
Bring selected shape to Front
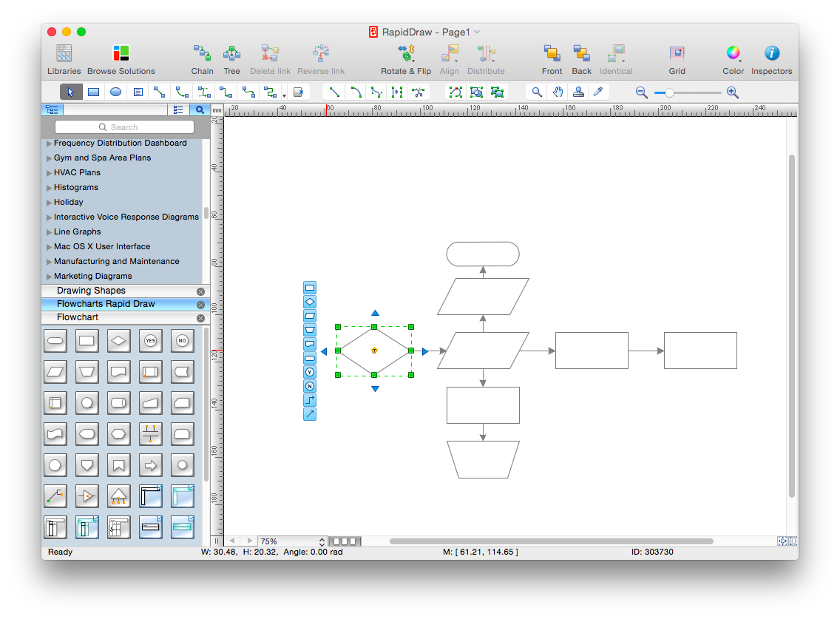[552, 59]
